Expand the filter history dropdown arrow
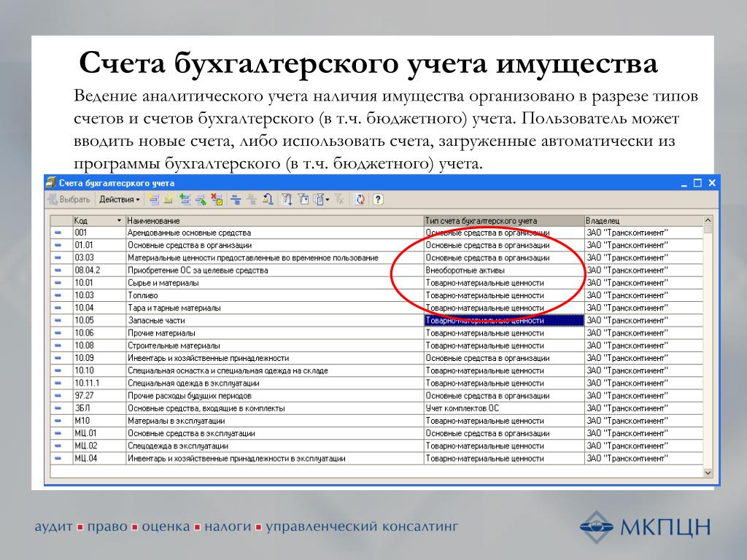This screenshot has width=747, height=560. (x=328, y=199)
